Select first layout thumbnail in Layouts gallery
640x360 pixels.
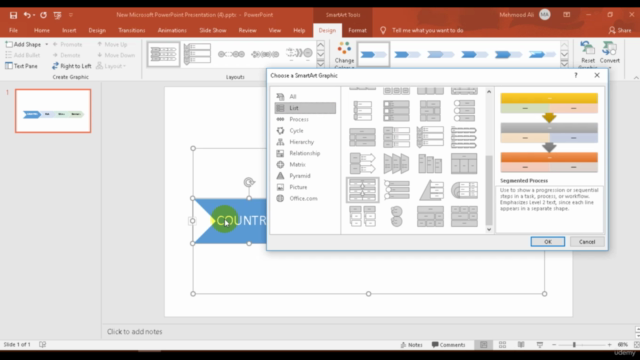tap(163, 54)
